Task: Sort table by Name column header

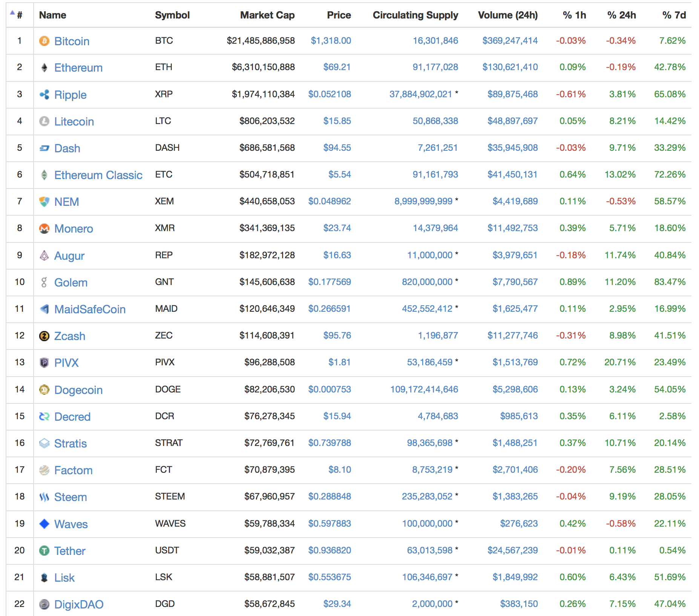Action: 52,15
